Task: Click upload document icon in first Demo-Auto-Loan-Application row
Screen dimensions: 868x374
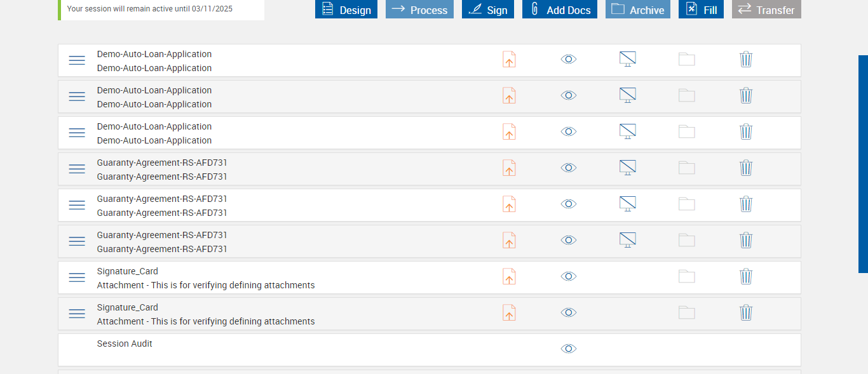Action: point(509,59)
